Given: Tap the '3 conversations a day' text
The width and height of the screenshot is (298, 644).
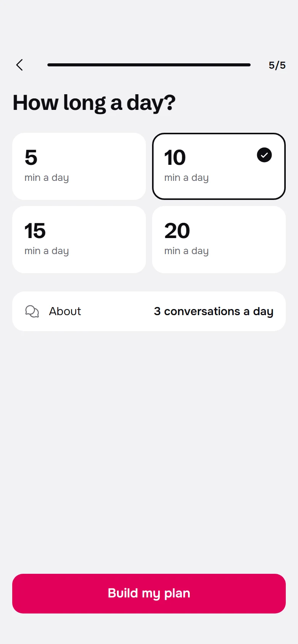Looking at the screenshot, I should click(x=214, y=312).
